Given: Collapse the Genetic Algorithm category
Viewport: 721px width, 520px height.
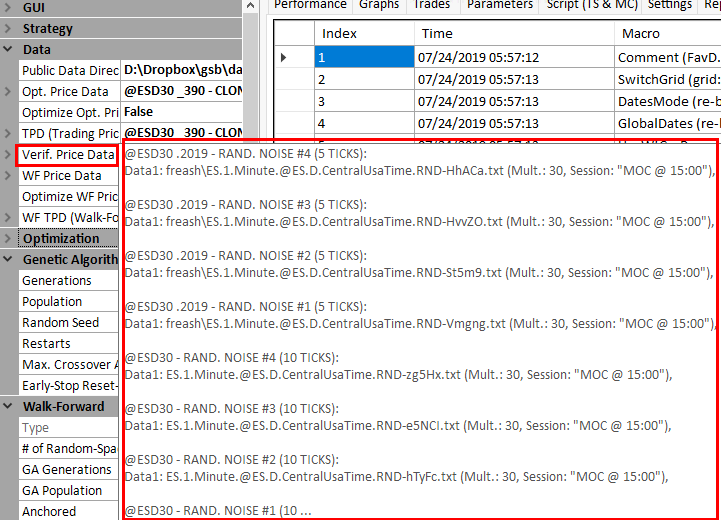Looking at the screenshot, I should coord(9,260).
